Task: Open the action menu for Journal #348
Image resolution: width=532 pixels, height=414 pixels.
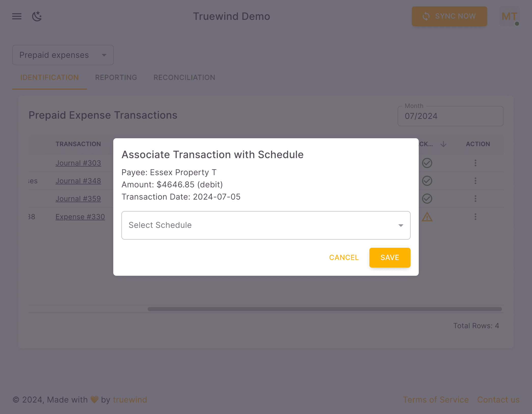Action: pos(475,181)
